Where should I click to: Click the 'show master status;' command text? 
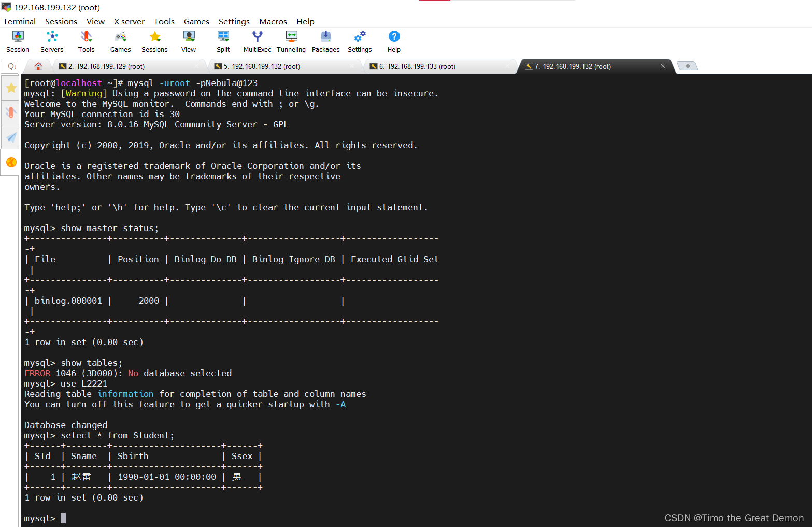(x=110, y=228)
